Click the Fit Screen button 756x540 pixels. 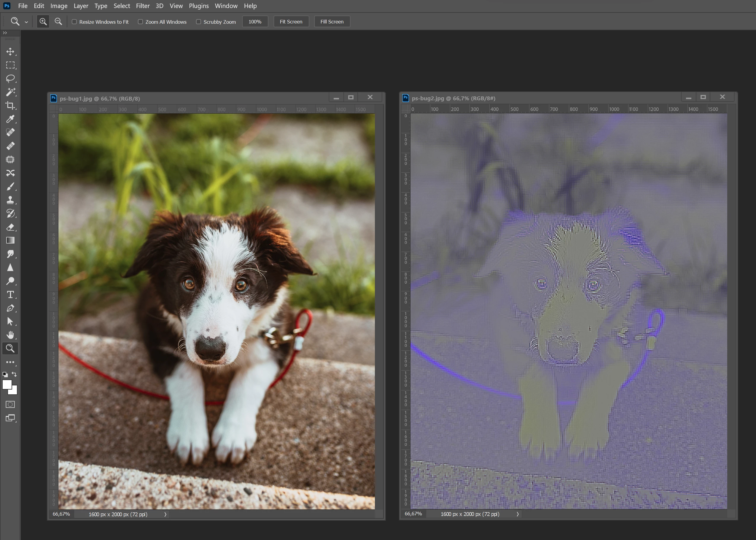click(291, 22)
